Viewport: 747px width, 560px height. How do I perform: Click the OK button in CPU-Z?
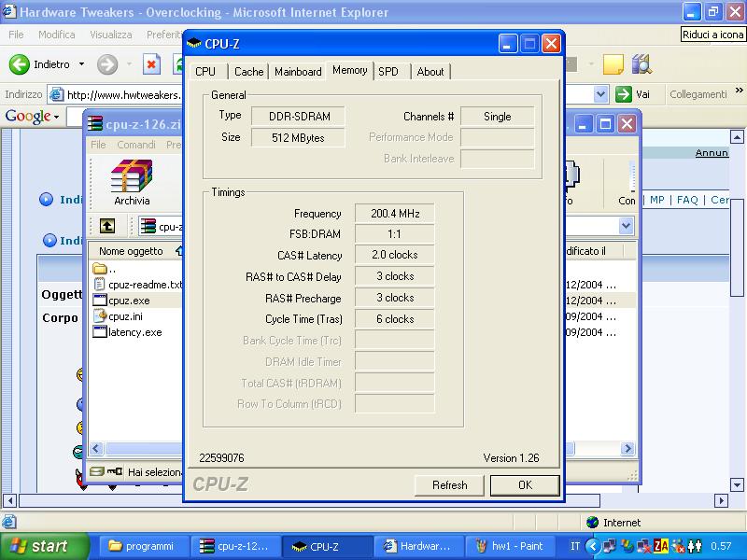(x=525, y=485)
